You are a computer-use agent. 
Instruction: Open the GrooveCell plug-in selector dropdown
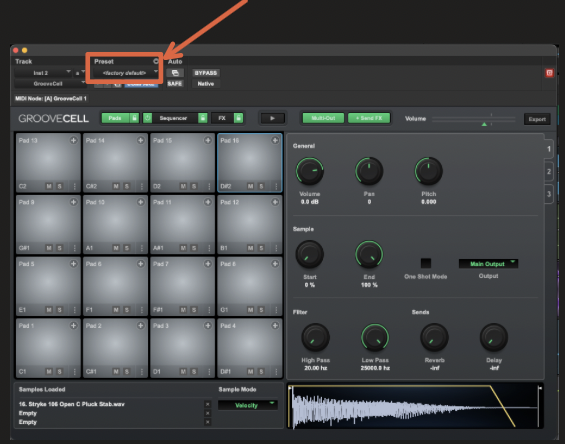(x=50, y=84)
